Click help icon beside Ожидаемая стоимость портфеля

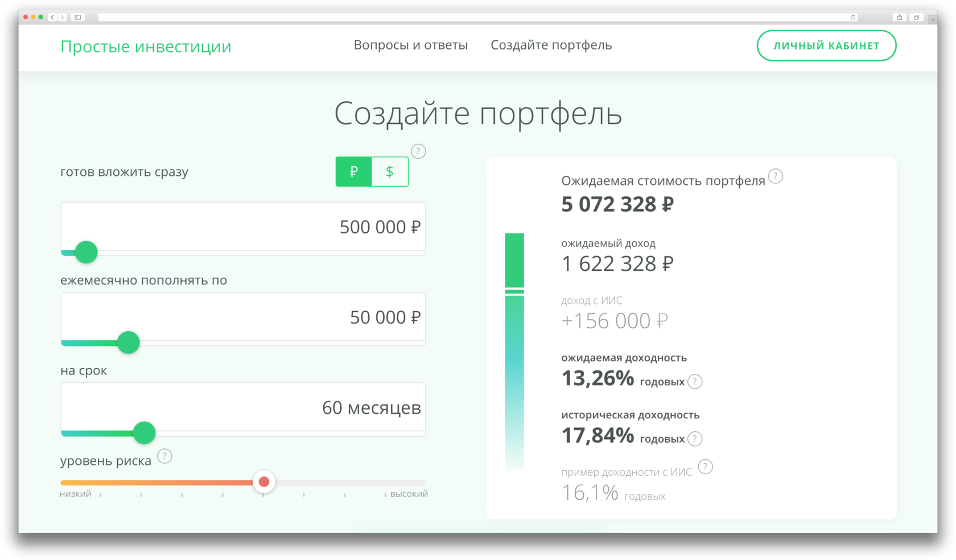775,176
